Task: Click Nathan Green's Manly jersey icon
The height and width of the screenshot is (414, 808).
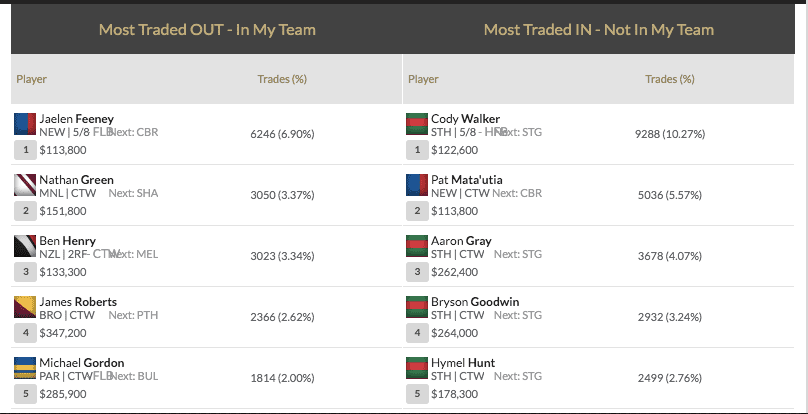Action: pyautogui.click(x=25, y=185)
